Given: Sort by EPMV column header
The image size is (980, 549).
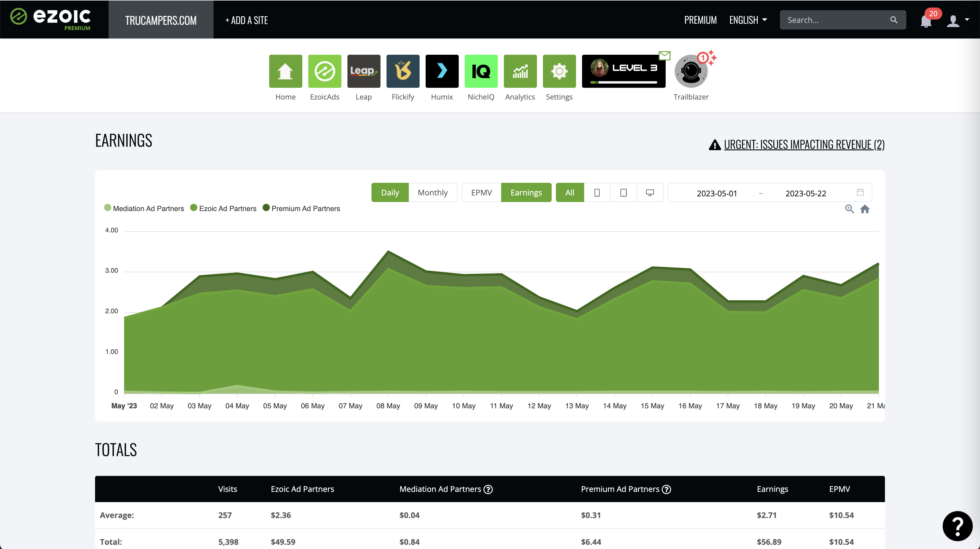Looking at the screenshot, I should click(x=840, y=489).
